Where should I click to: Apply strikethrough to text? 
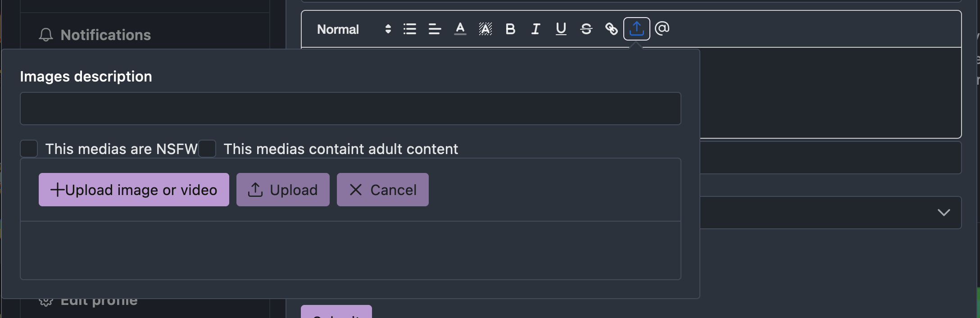[585, 29]
